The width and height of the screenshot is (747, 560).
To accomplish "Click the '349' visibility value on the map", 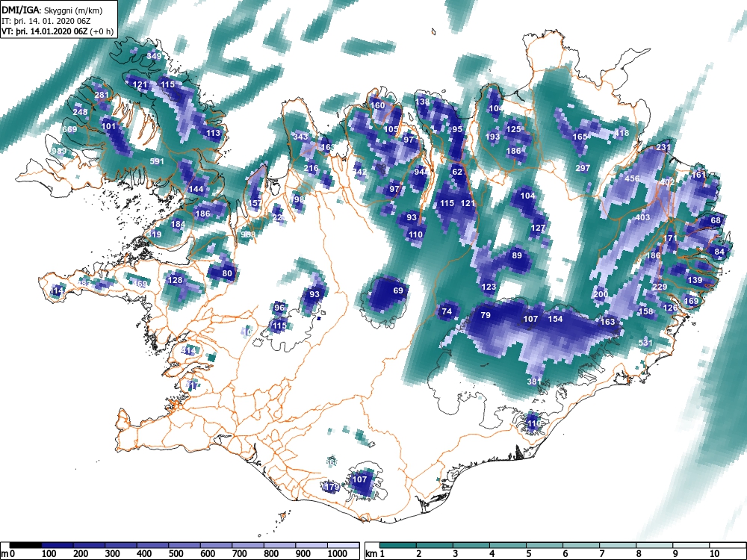I will pyautogui.click(x=154, y=56).
